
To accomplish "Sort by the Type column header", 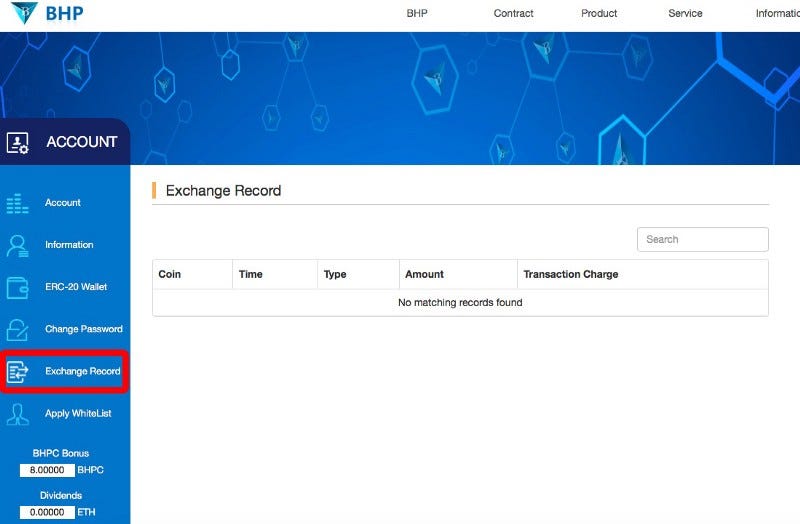I will [x=358, y=275].
